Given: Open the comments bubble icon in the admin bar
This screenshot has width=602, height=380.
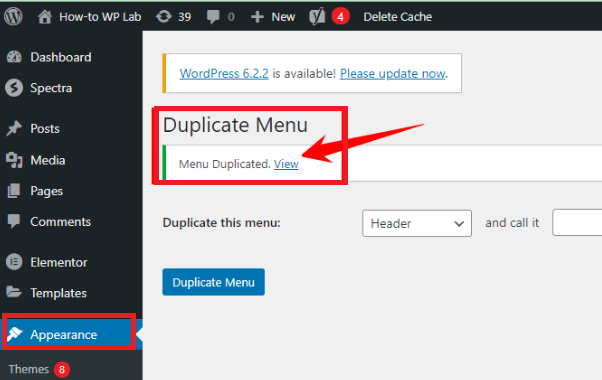Looking at the screenshot, I should click(x=213, y=17).
